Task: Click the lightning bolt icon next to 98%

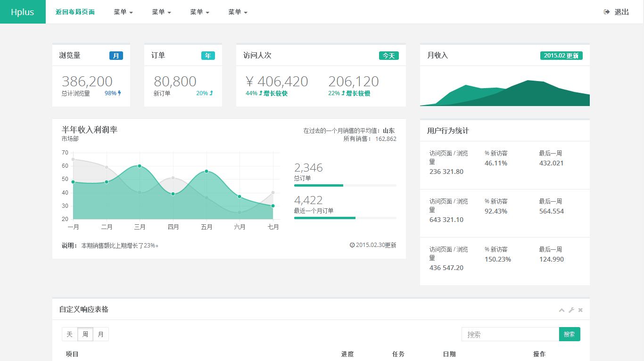Action: [120, 93]
